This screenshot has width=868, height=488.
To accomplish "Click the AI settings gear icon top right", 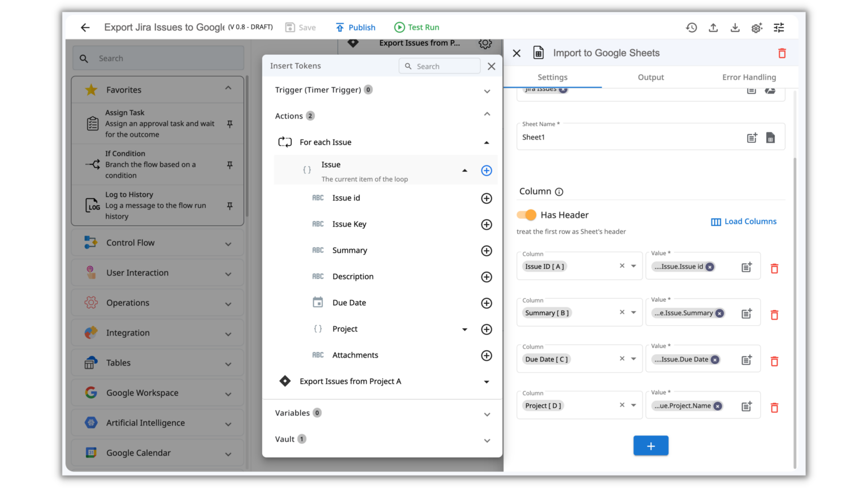I will point(757,27).
